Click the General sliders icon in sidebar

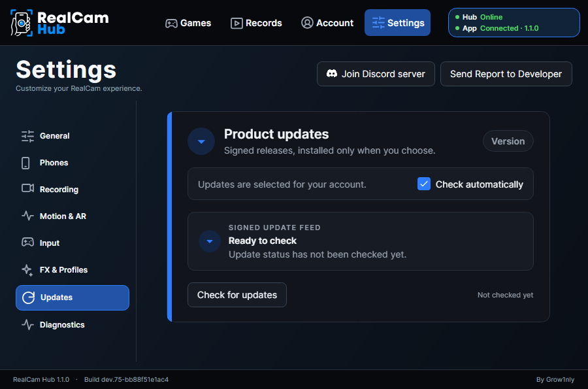27,136
